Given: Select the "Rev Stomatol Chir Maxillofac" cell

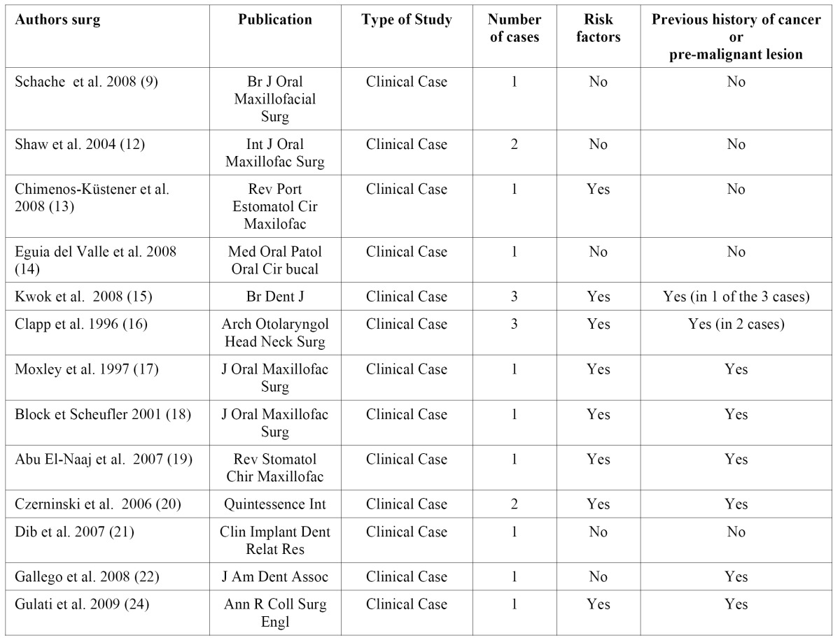Looking at the screenshot, I should point(275,468).
